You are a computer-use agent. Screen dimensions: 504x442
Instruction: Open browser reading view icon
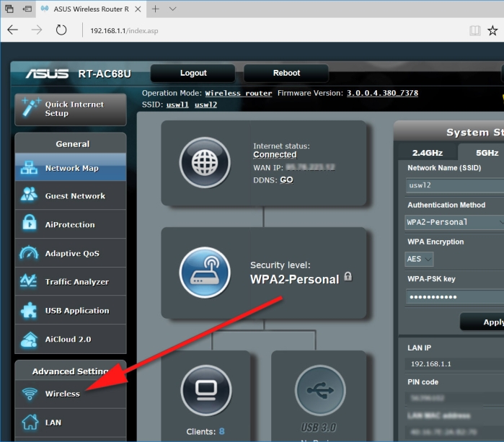pos(475,31)
